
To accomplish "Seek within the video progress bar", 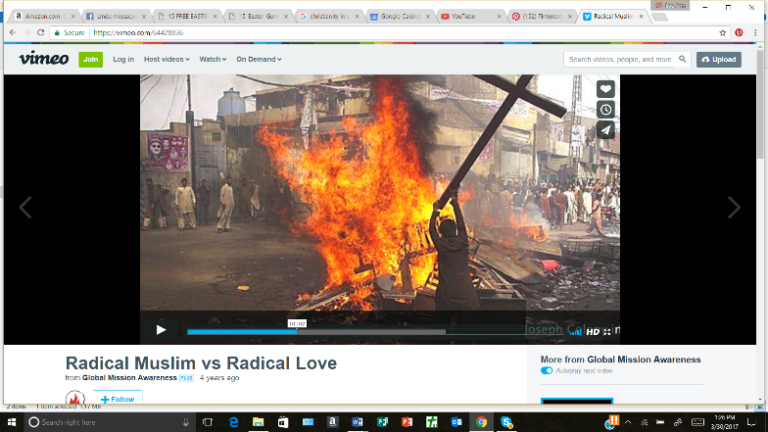I will pyautogui.click(x=350, y=331).
